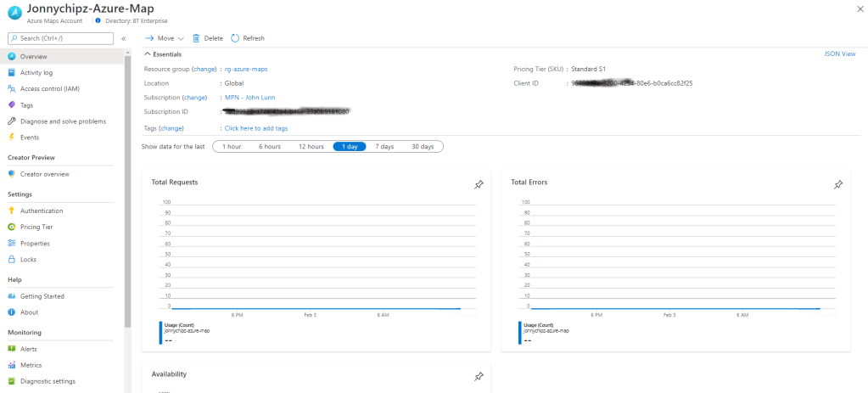Click the Delete trash icon
The width and height of the screenshot is (868, 393).
pos(197,38)
